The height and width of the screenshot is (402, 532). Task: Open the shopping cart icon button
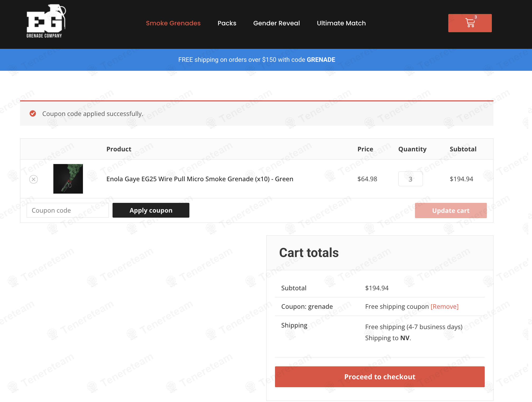tap(470, 23)
